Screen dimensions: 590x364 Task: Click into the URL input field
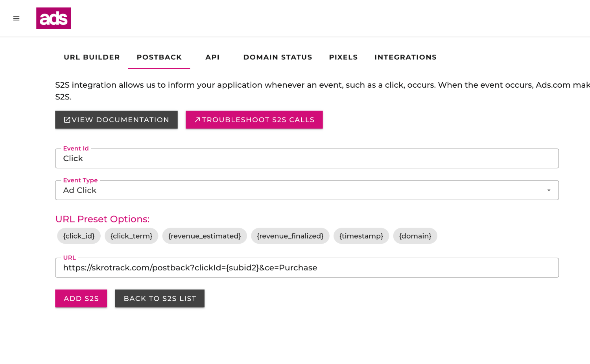coord(307,268)
